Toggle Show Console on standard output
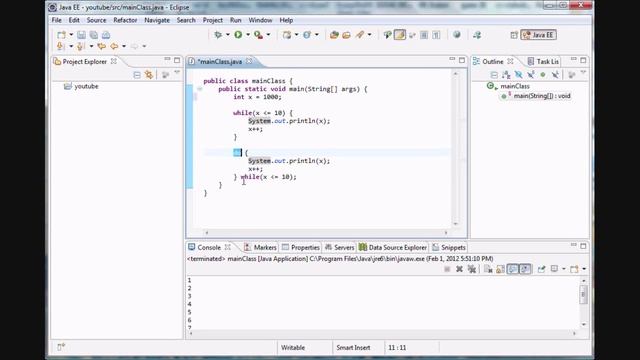This screenshot has width=640, height=360. coord(513,269)
